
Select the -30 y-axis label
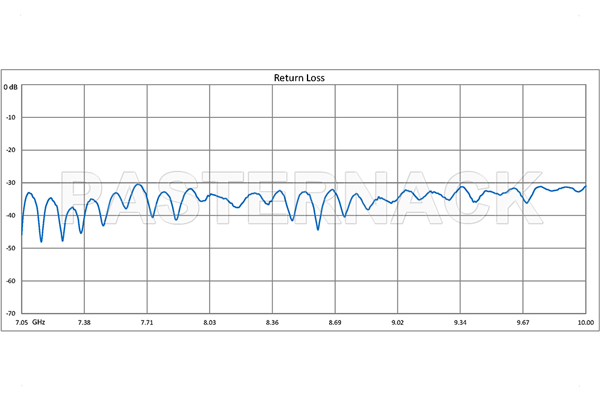[12, 183]
